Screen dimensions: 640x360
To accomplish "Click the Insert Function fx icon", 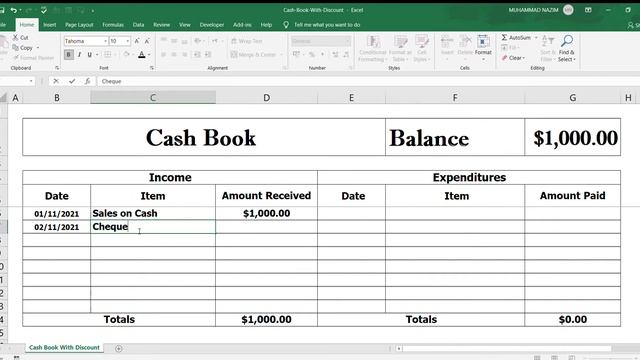I will [87, 81].
